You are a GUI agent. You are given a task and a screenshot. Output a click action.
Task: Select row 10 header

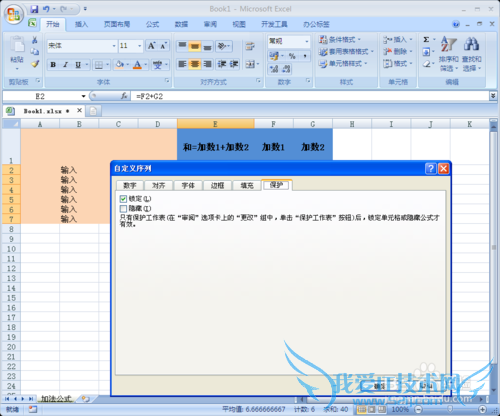click(11, 249)
